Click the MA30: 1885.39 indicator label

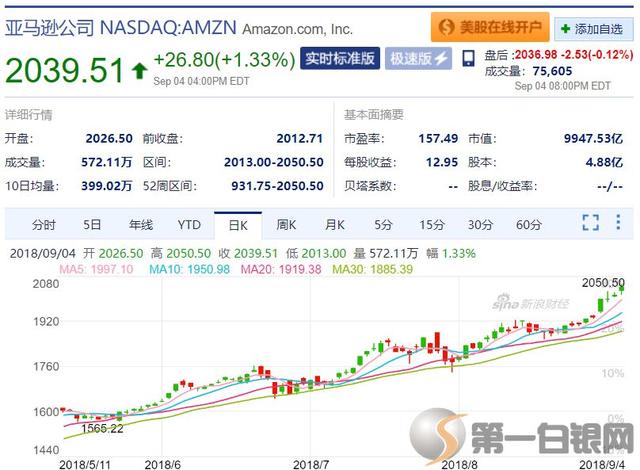(x=372, y=269)
